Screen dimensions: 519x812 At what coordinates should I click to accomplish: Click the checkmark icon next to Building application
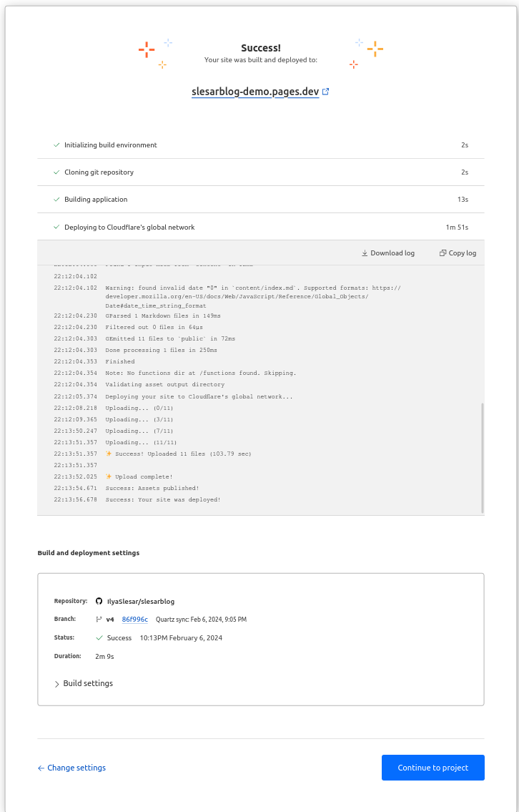point(56,200)
